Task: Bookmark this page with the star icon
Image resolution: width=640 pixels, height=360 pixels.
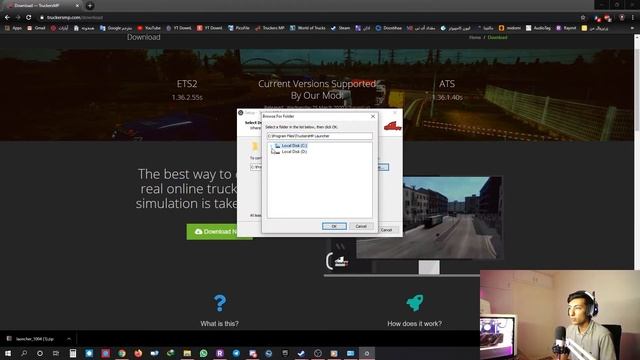Action: [x=583, y=18]
